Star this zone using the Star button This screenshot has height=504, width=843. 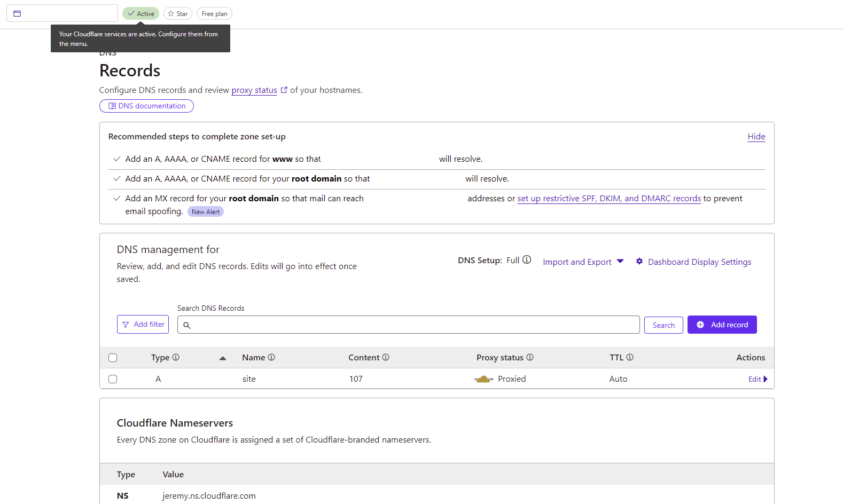[x=177, y=13]
